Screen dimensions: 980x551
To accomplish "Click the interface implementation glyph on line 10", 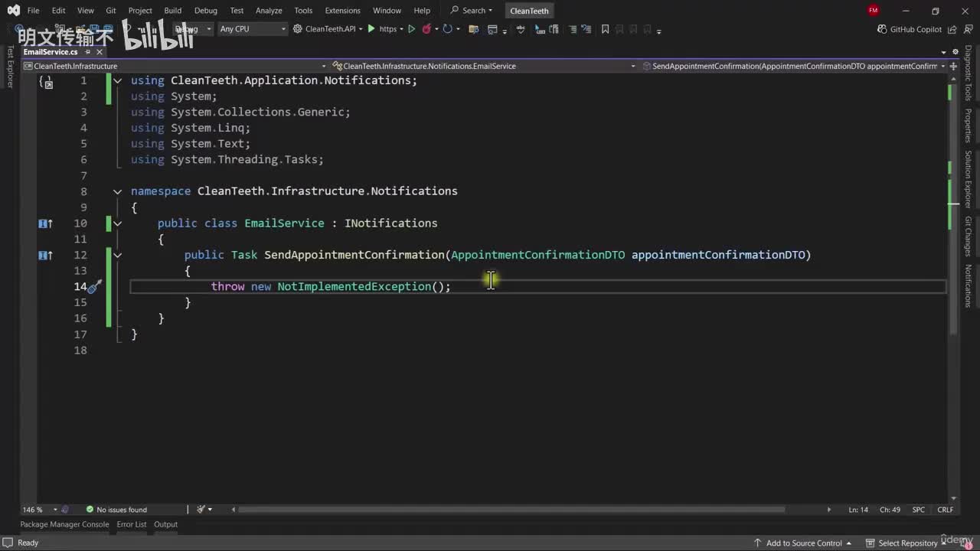I will point(45,223).
